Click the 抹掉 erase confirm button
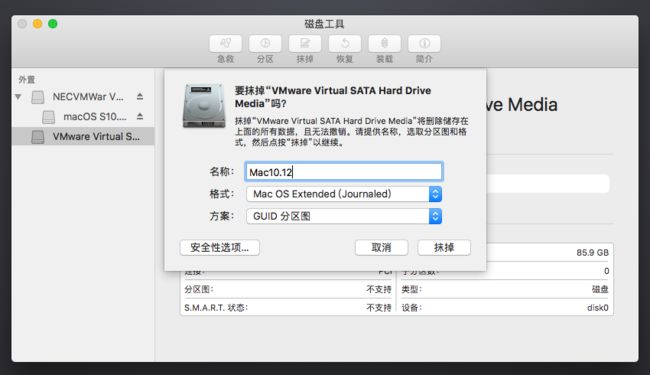This screenshot has width=650, height=375. tap(444, 247)
